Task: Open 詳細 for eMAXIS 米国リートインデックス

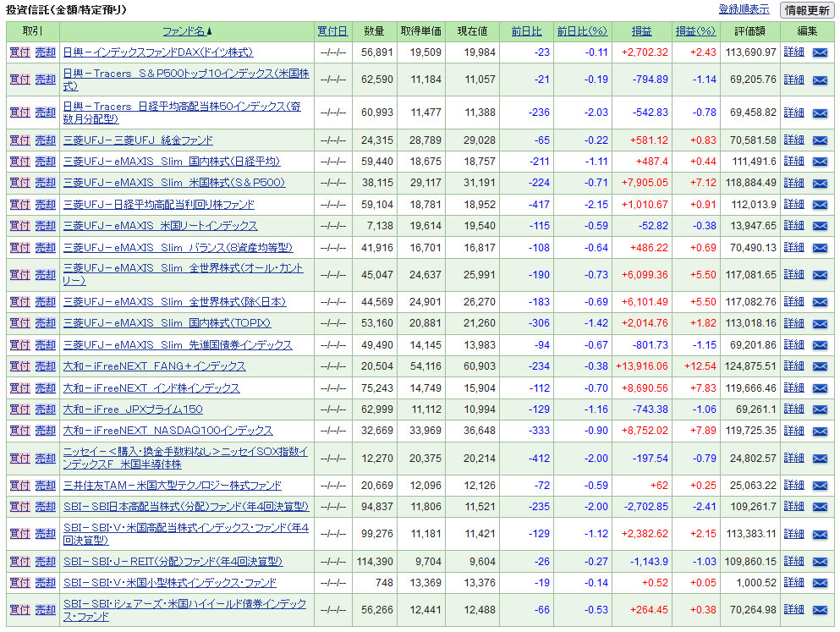Action: [794, 226]
